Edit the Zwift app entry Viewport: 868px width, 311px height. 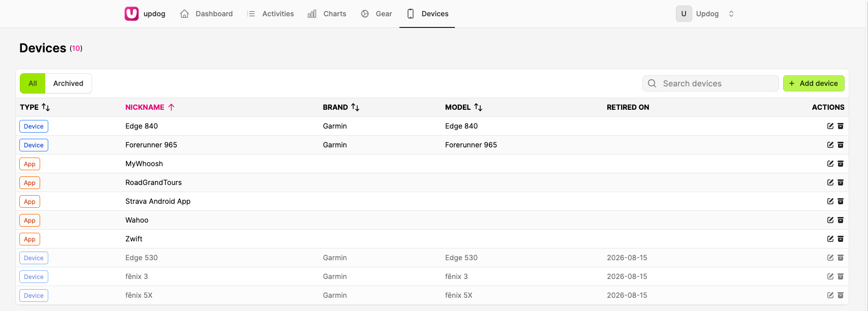[x=830, y=239]
